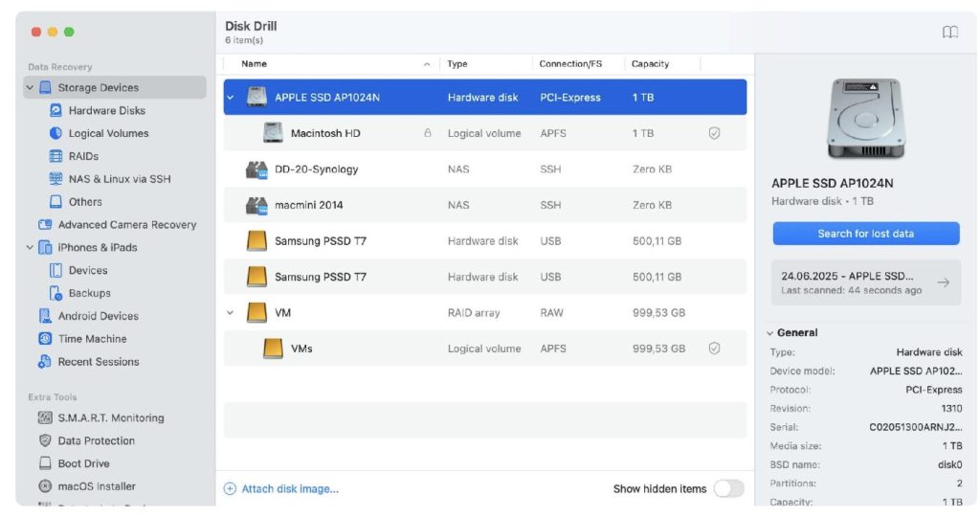
Task: Click the Advanced Camera Recovery icon
Action: [x=45, y=225]
